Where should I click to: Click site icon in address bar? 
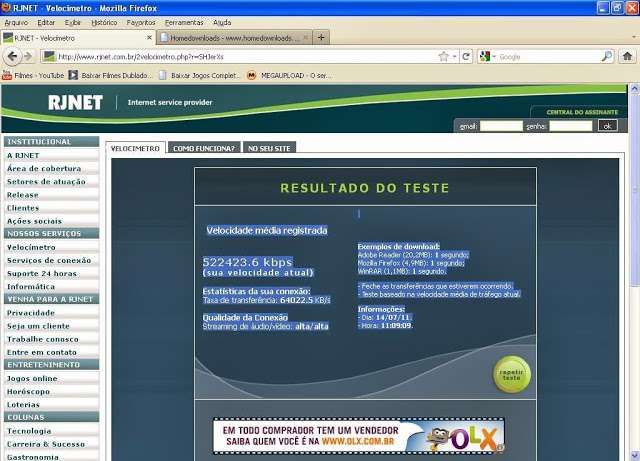pyautogui.click(x=49, y=56)
